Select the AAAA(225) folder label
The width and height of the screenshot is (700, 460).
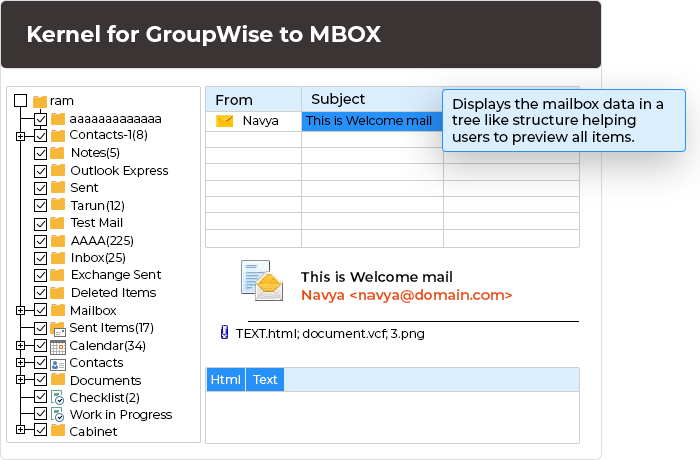[102, 241]
